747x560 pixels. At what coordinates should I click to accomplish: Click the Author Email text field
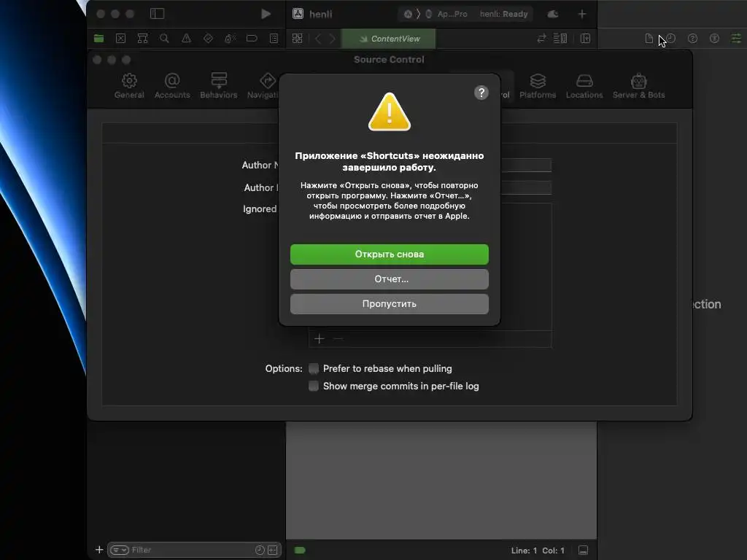526,187
